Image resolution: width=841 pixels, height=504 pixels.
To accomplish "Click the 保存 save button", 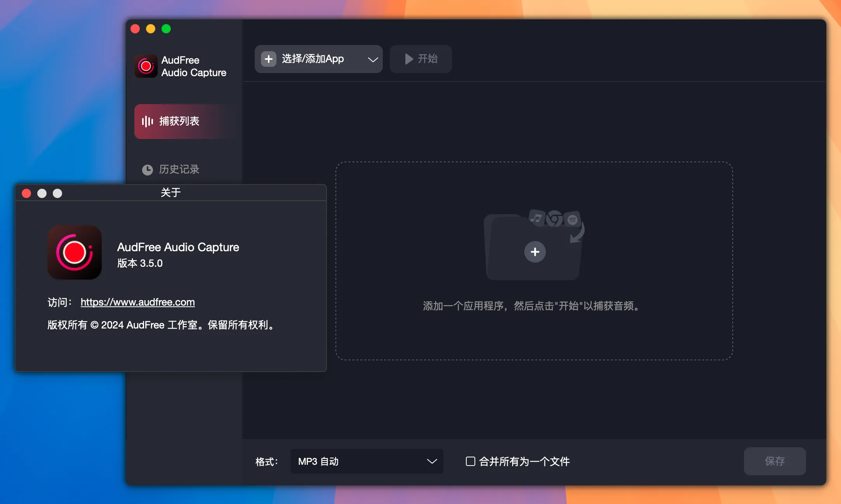I will click(x=775, y=461).
